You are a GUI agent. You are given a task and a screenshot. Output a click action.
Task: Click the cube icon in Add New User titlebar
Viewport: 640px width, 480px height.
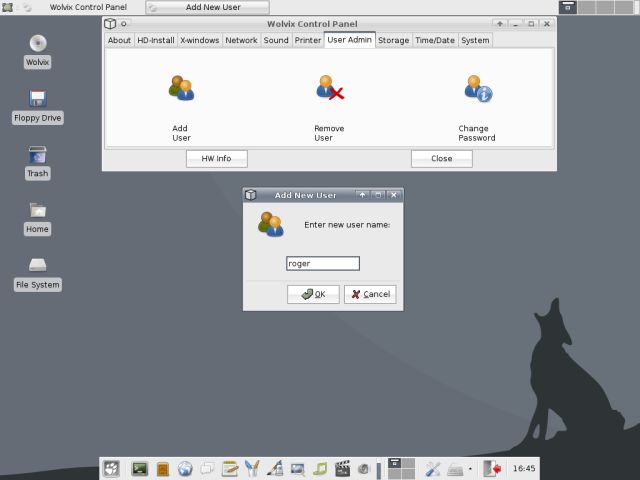click(x=251, y=195)
